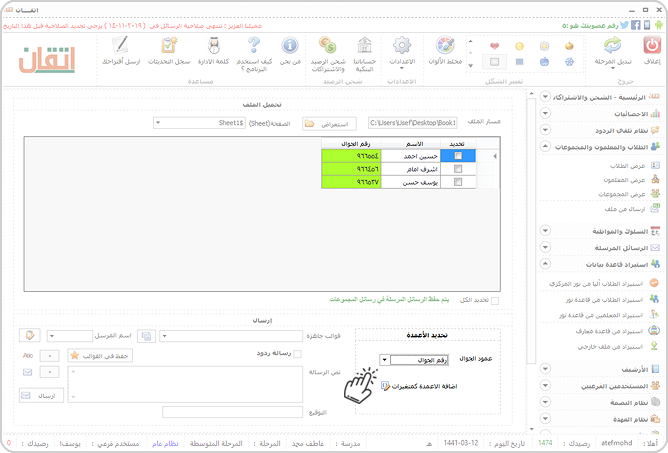Open the Settings (الاعدادات) gear icon
The width and height of the screenshot is (668, 453).
[402, 45]
